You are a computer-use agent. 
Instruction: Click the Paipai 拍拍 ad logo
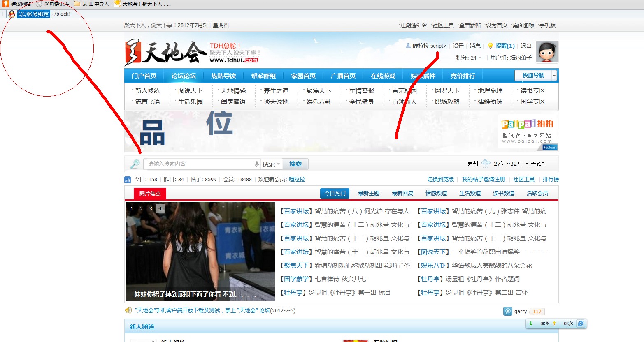(x=527, y=124)
